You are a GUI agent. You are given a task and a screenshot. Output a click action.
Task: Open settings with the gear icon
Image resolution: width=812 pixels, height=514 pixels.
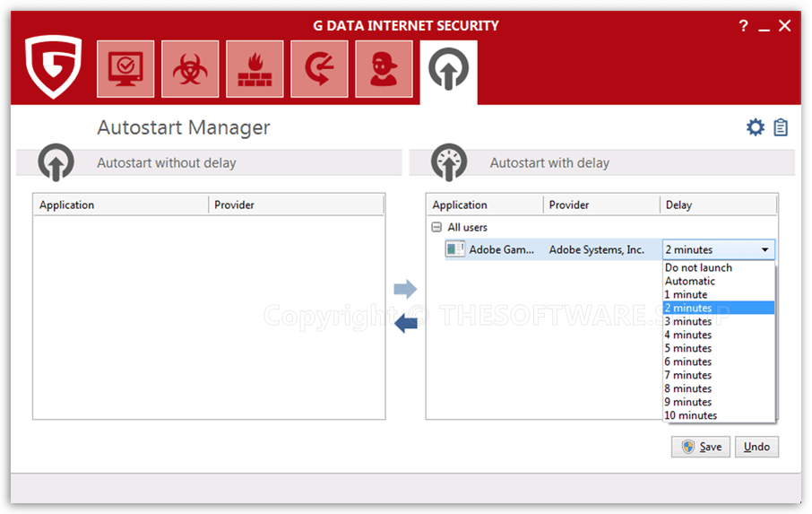[x=755, y=127]
